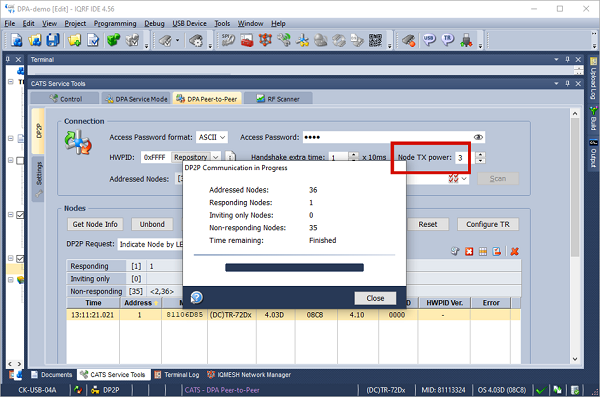The image size is (600, 397).
Task: Click the red network mesh toolbar icon
Action: pos(265,40)
